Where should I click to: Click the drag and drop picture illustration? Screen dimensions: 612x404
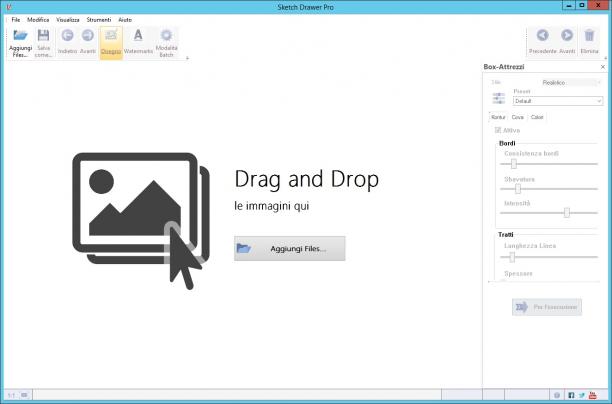(141, 221)
